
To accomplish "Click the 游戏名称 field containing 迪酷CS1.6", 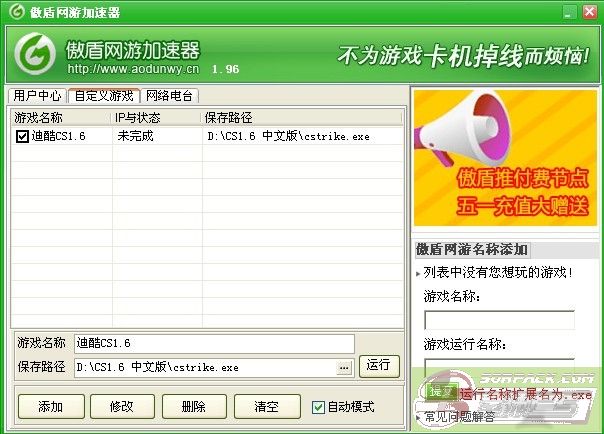I will [213, 343].
